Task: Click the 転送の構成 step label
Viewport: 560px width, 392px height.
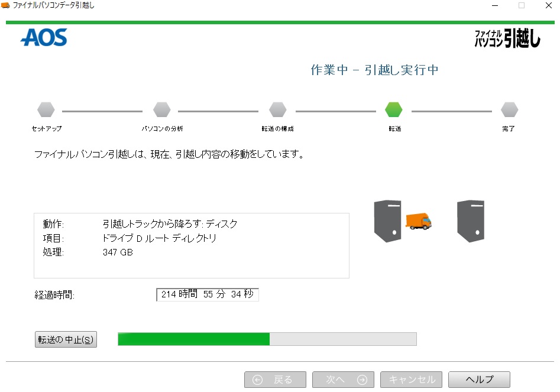Action: (x=277, y=128)
